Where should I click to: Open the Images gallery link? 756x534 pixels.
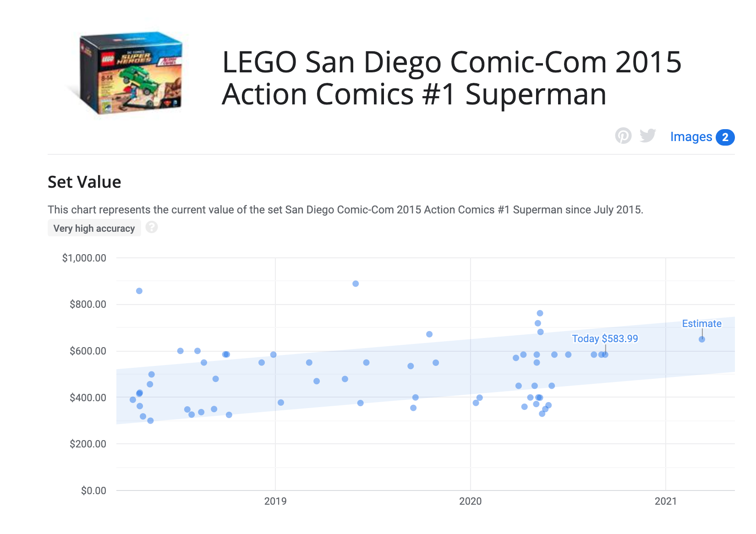690,137
